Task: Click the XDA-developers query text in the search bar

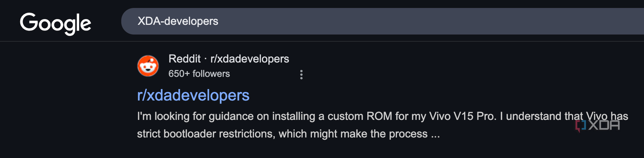Action: pos(178,21)
